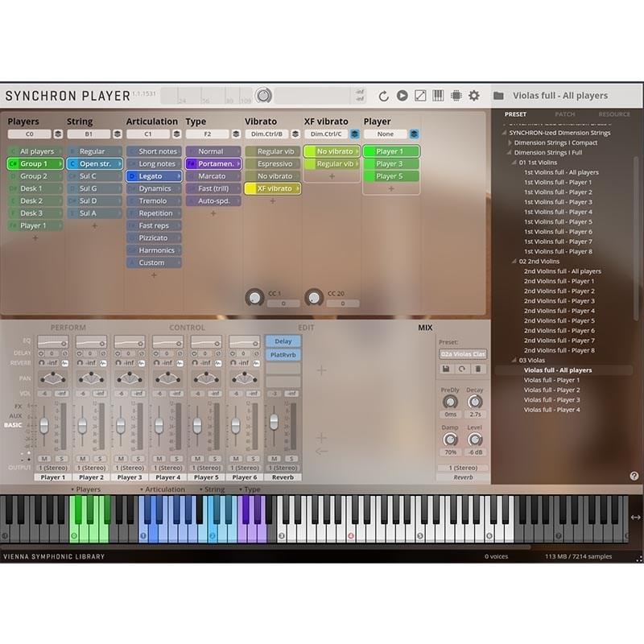The height and width of the screenshot is (644, 644).
Task: Save the reverb preset with disk icon
Action: coord(445,369)
